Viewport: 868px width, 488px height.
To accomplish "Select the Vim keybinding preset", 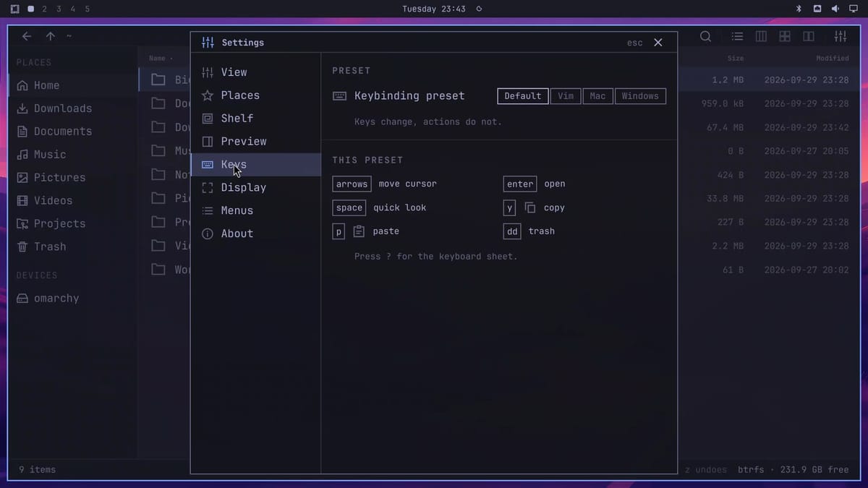I will 566,96.
